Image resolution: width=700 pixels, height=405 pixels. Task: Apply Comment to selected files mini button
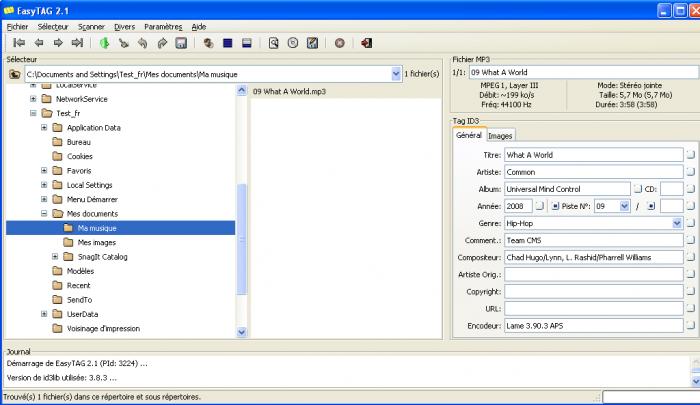tap(691, 240)
